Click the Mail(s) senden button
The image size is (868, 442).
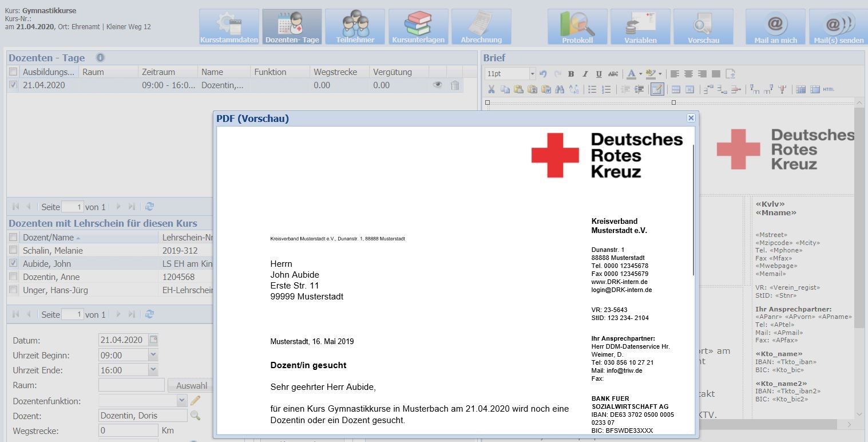coord(838,27)
